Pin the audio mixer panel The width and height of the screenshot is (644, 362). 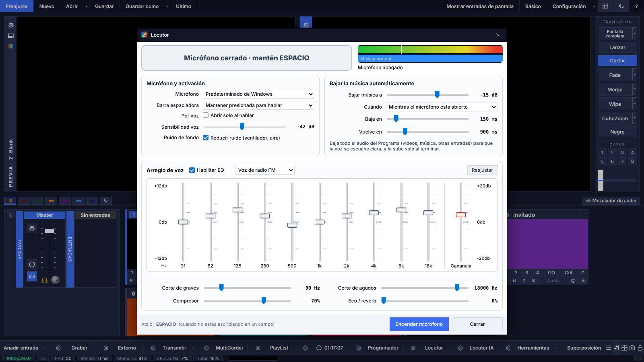click(10, 215)
